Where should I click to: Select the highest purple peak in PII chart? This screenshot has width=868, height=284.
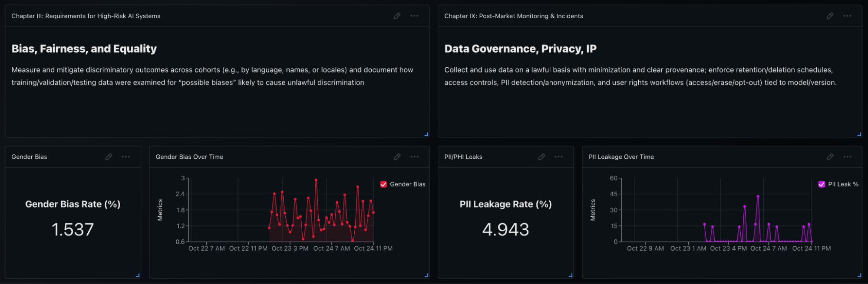tap(758, 196)
